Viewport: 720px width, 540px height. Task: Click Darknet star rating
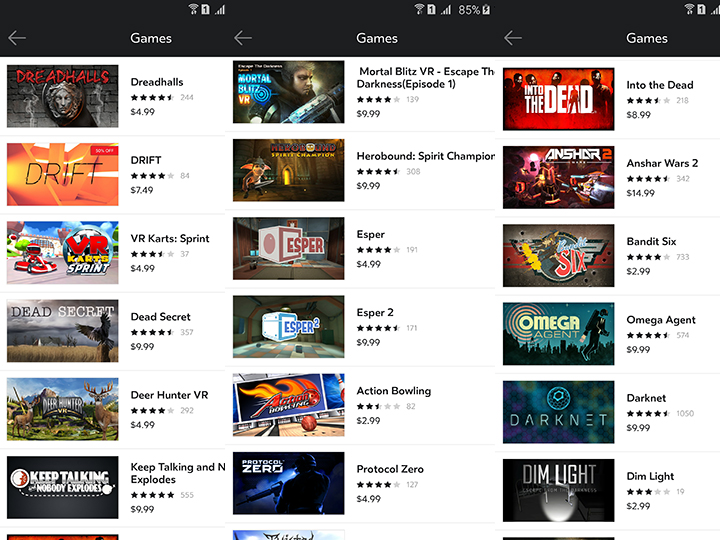[648, 413]
